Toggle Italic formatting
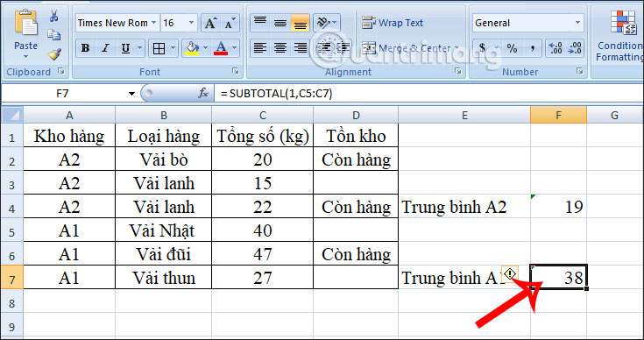 pos(105,48)
